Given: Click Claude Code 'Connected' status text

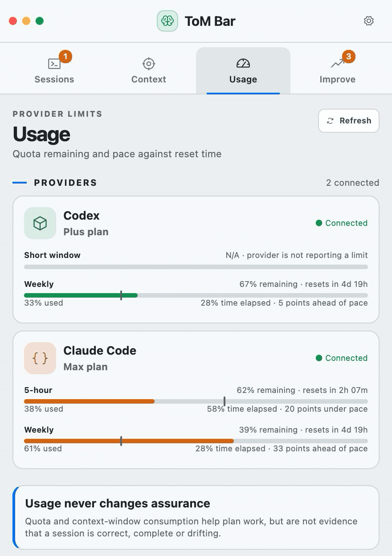Looking at the screenshot, I should [347, 358].
